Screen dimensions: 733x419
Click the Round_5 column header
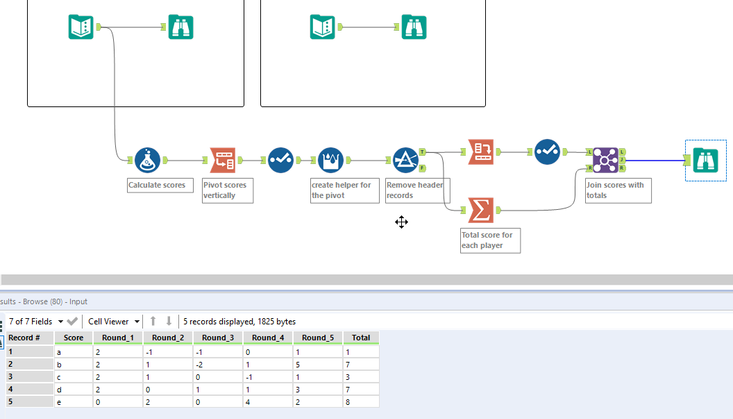coord(318,338)
